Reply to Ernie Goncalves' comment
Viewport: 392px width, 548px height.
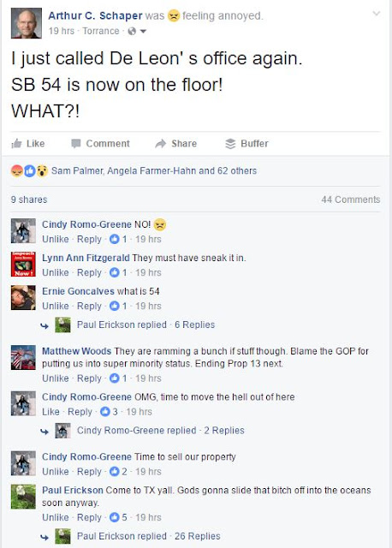89,307
